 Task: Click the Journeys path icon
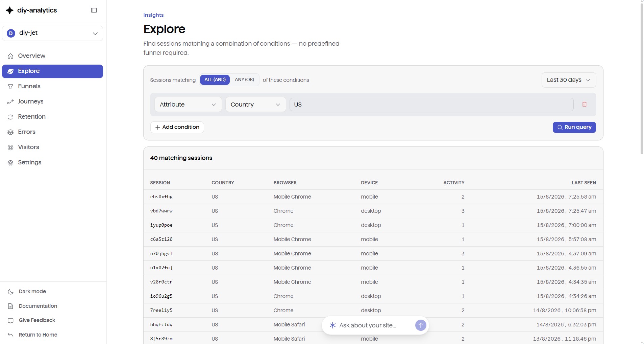click(10, 102)
